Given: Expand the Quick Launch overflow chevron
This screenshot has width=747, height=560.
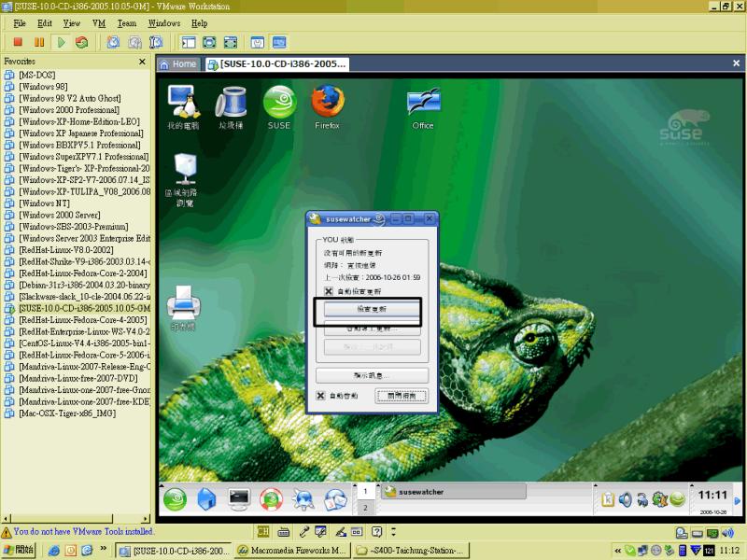Looking at the screenshot, I should click(x=104, y=549).
